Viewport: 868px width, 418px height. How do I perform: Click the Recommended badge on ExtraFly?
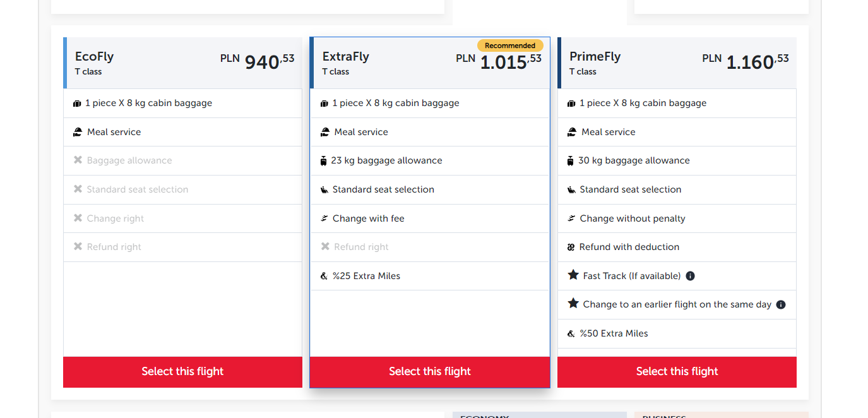click(510, 45)
